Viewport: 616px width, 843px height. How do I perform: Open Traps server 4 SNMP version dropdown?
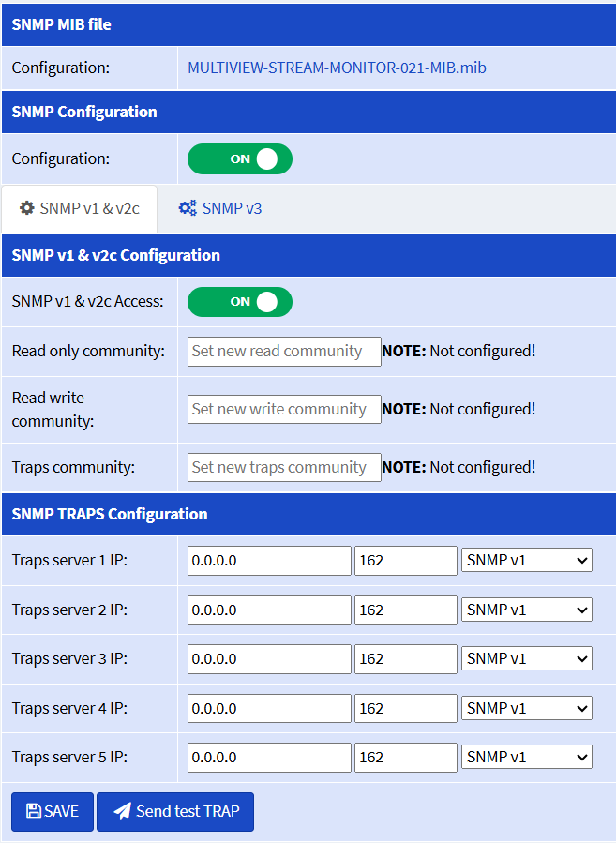pyautogui.click(x=527, y=708)
